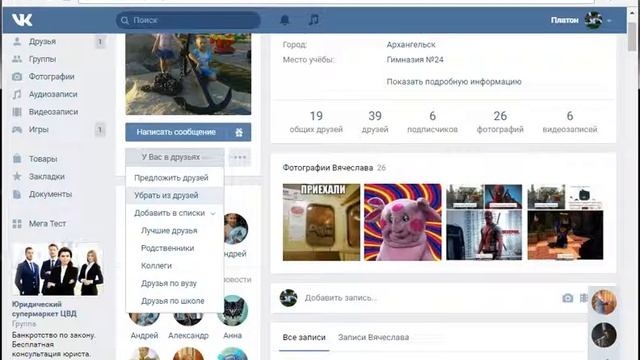Expand Показать подробную информацию
Image resolution: width=640 pixels, height=360 pixels.
click(454, 82)
